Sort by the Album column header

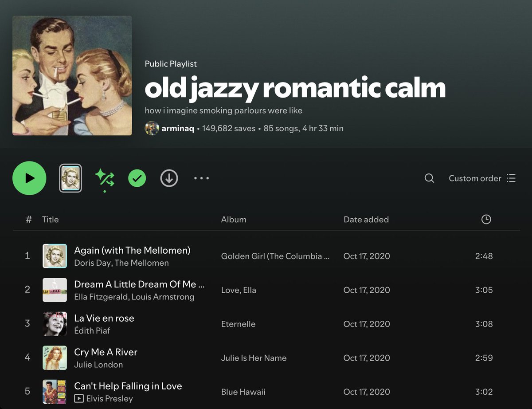click(234, 220)
